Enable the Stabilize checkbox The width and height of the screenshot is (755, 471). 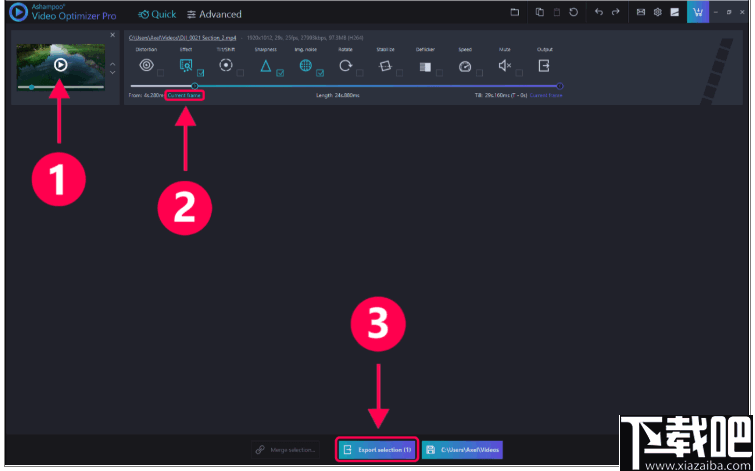pyautogui.click(x=400, y=73)
